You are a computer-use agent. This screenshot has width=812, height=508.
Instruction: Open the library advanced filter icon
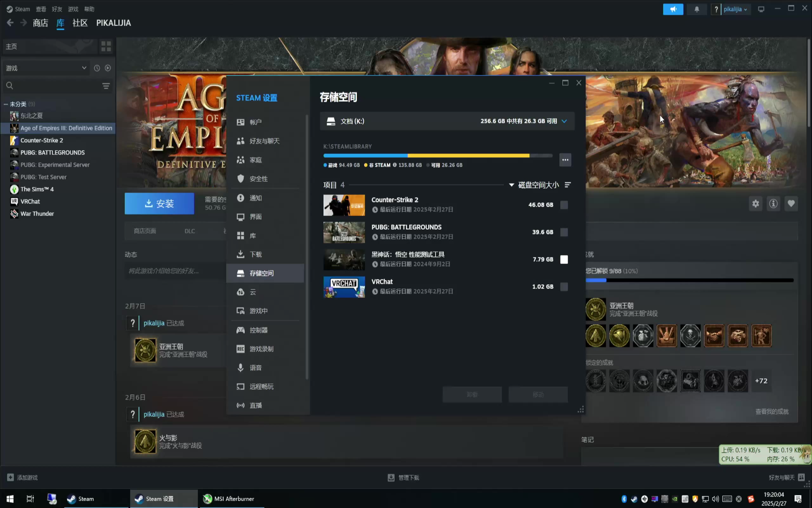point(106,86)
